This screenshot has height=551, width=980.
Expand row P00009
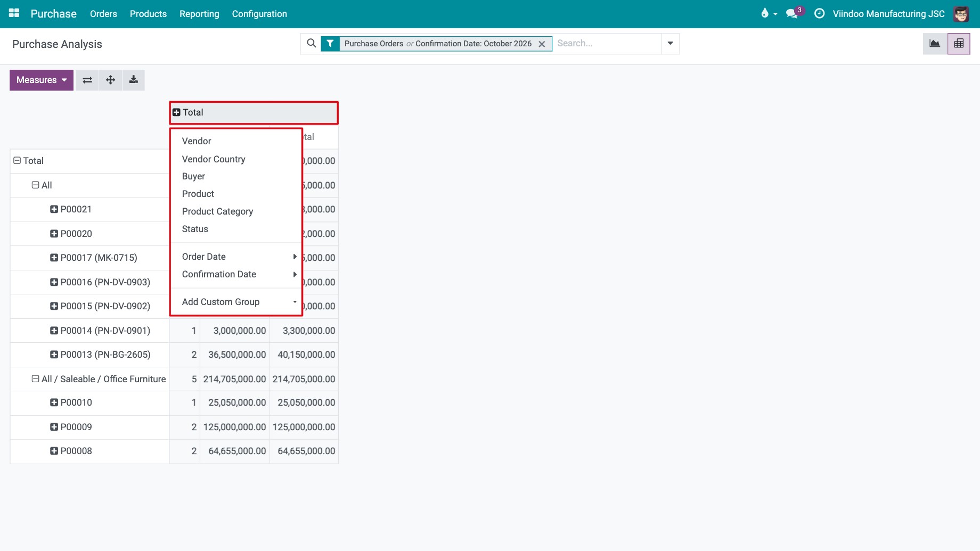pos(54,427)
